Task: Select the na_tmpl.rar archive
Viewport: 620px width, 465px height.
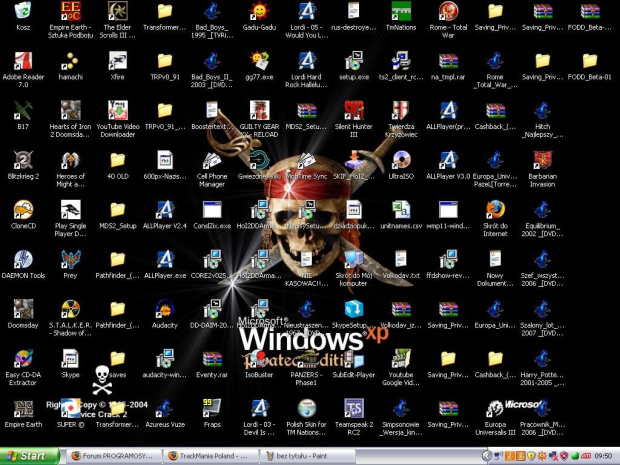Action: coord(448,60)
